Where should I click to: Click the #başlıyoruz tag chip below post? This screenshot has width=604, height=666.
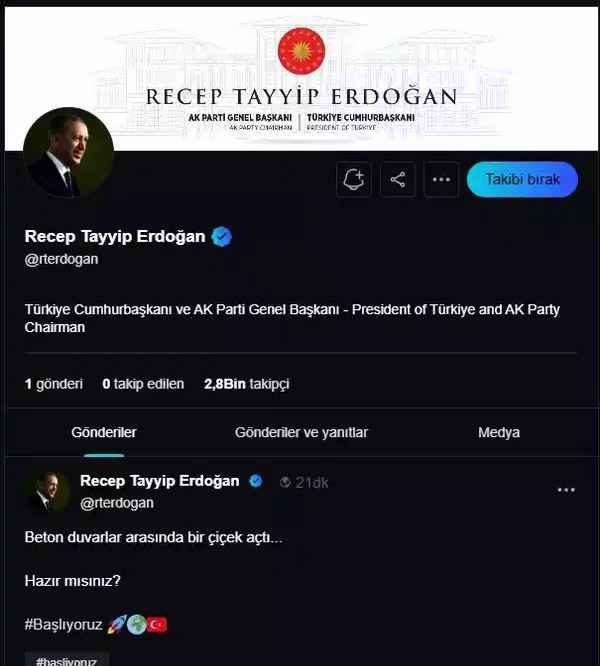(x=66, y=660)
